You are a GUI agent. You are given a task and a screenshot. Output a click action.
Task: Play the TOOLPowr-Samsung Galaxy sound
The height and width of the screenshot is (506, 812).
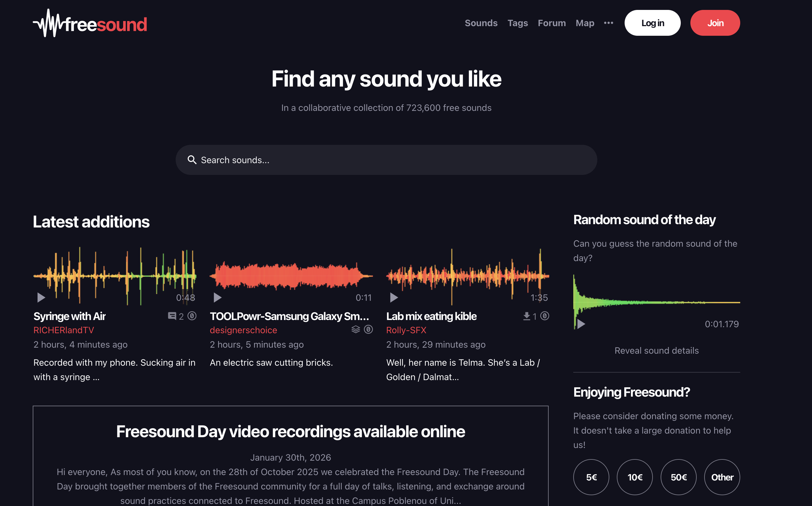pos(217,297)
